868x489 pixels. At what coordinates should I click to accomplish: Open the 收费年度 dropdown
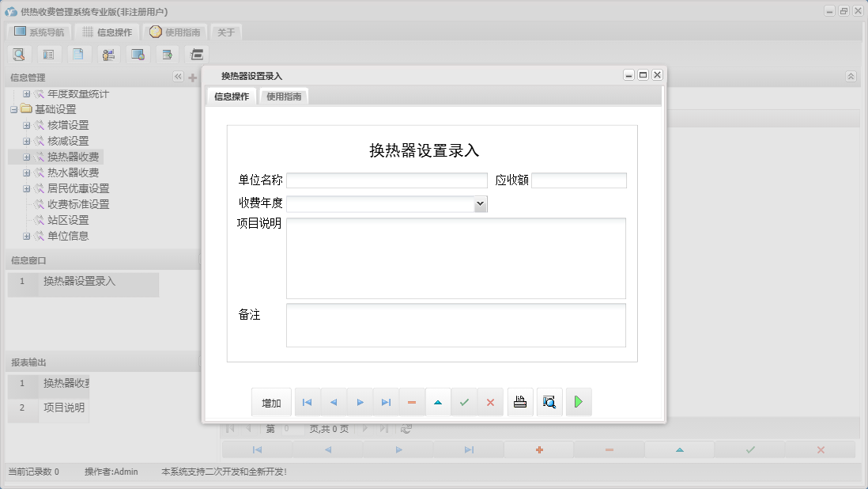(x=480, y=203)
